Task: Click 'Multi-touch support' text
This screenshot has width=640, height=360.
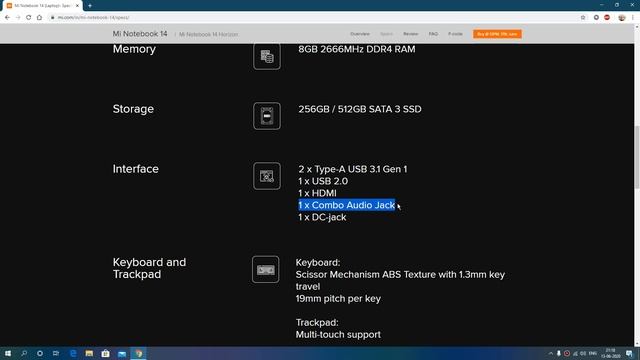Action: click(338, 334)
